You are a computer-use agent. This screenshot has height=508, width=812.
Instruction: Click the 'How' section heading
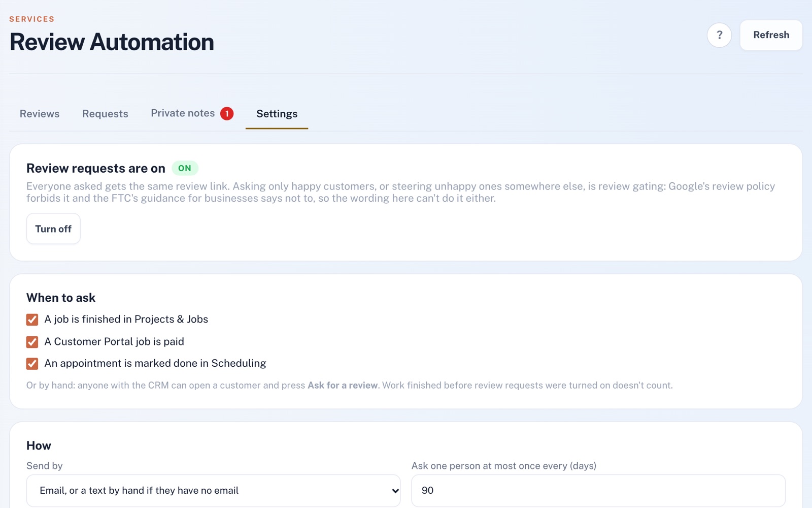pyautogui.click(x=39, y=446)
